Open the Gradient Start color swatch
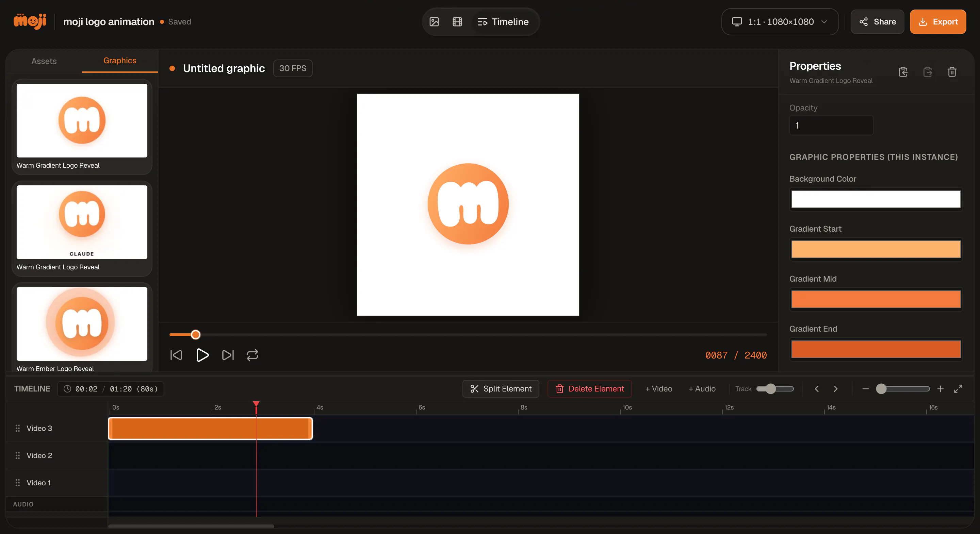980x534 pixels. (x=876, y=250)
